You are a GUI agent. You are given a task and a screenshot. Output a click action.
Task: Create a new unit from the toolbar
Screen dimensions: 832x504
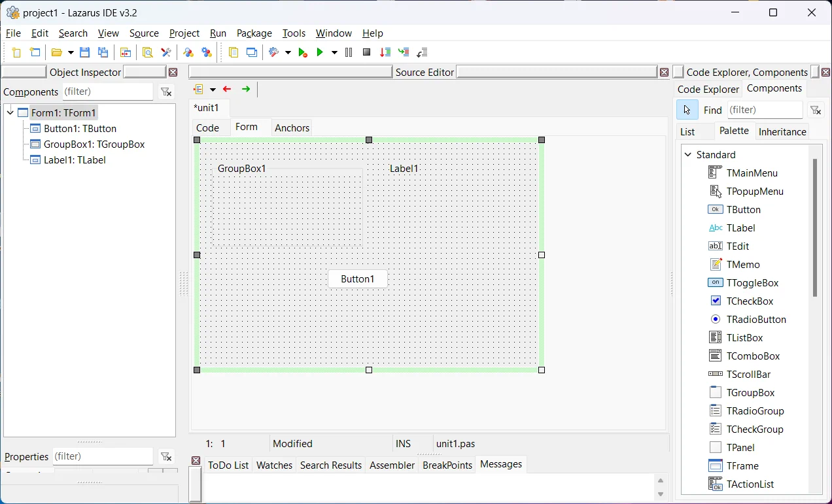tap(16, 52)
